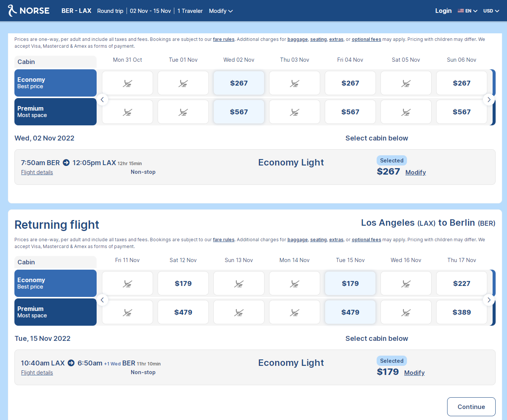Viewport: 507px width, 420px height.
Task: Select Premium $567 fare on Fri 04 Nov
Action: click(350, 112)
